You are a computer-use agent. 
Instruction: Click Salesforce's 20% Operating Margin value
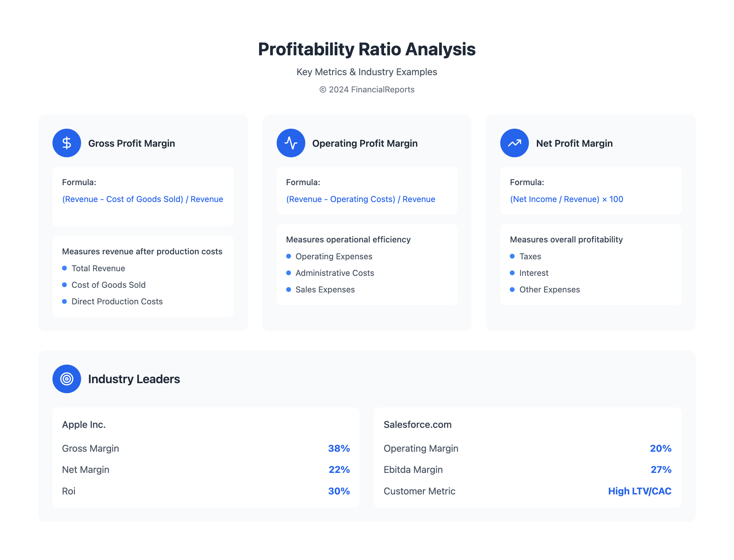[x=660, y=448]
